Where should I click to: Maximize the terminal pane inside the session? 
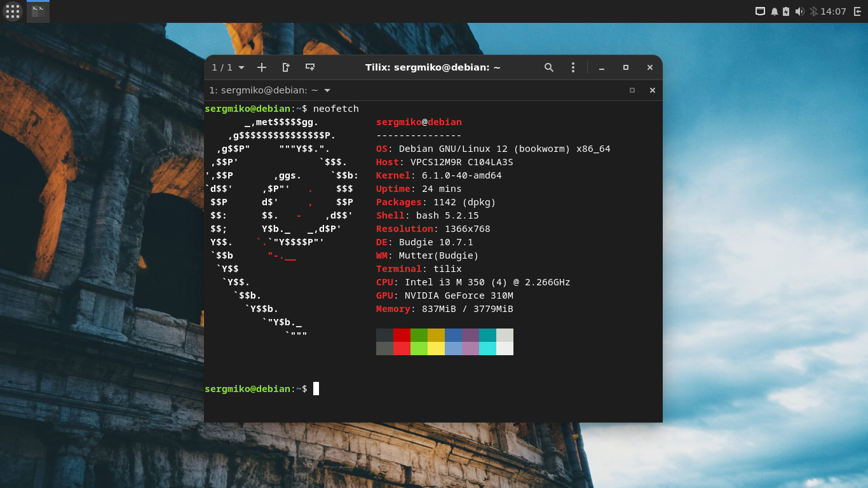coord(632,90)
